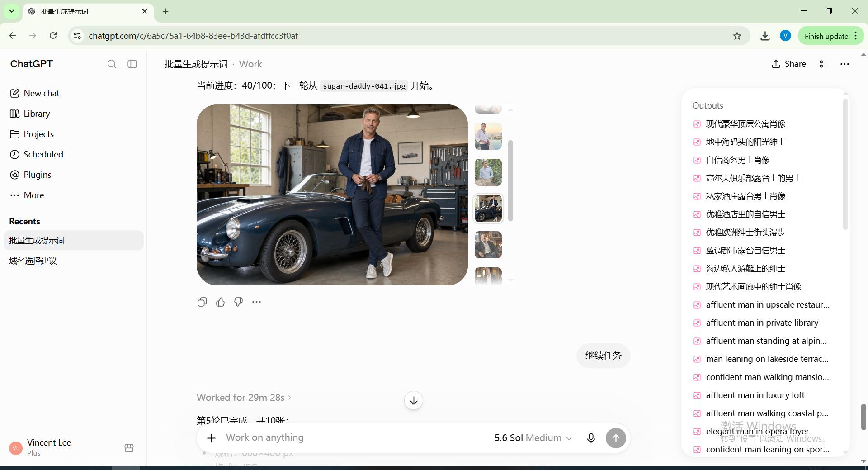Bookmark this page with the star icon

pos(737,36)
